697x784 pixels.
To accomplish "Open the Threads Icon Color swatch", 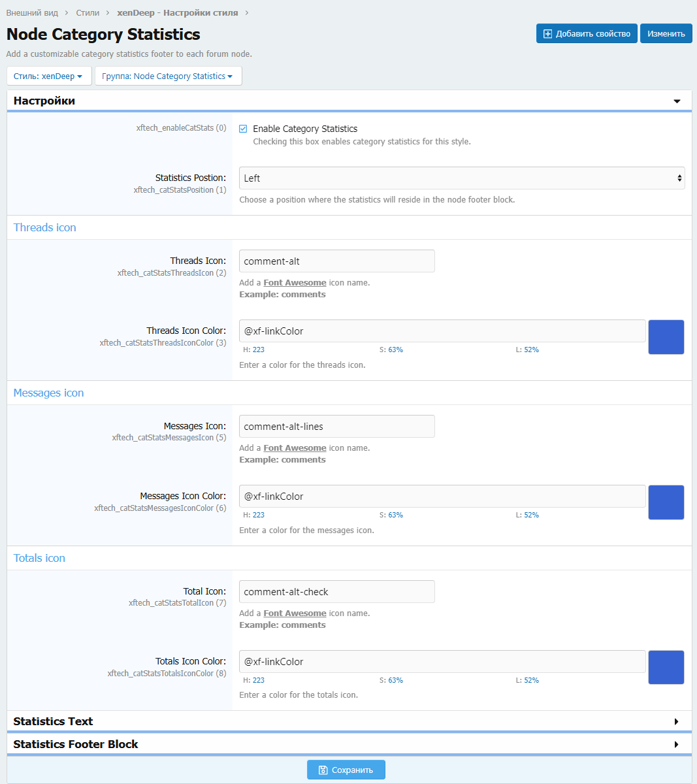I will coord(666,337).
